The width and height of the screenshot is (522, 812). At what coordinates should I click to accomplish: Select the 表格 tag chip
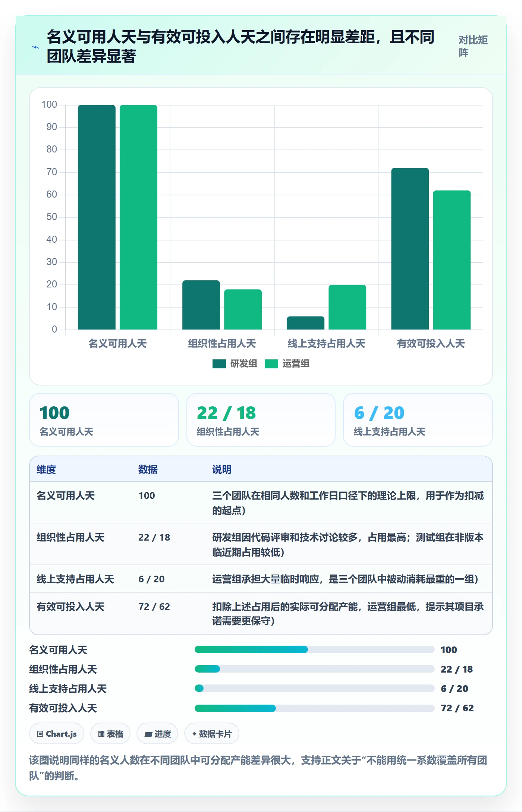click(110, 734)
